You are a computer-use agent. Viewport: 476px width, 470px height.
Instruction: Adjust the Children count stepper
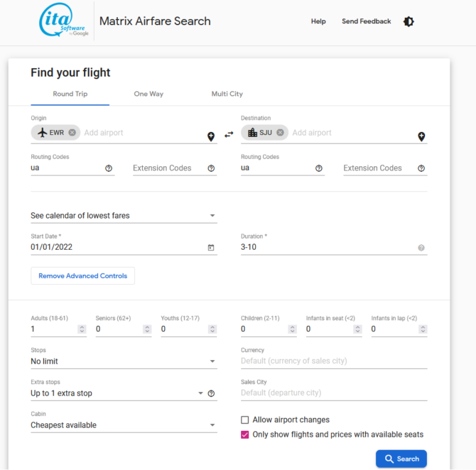point(292,329)
